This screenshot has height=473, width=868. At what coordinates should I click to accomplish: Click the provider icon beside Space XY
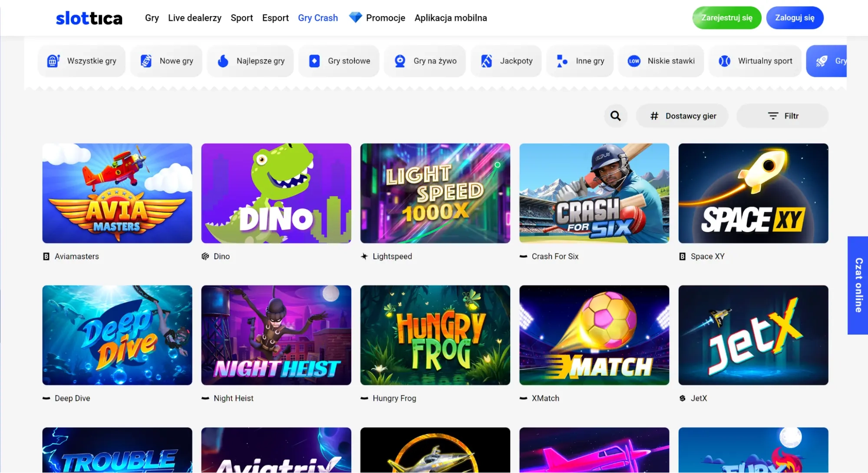[682, 256]
